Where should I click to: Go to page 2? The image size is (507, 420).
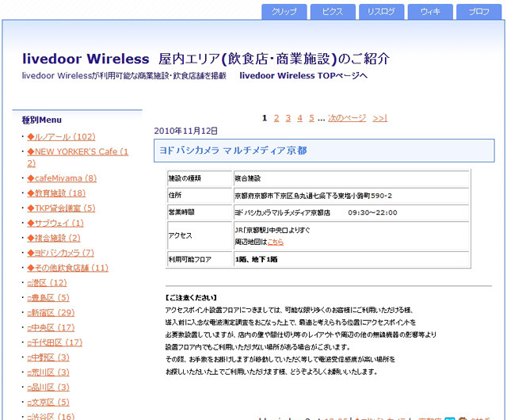276,118
